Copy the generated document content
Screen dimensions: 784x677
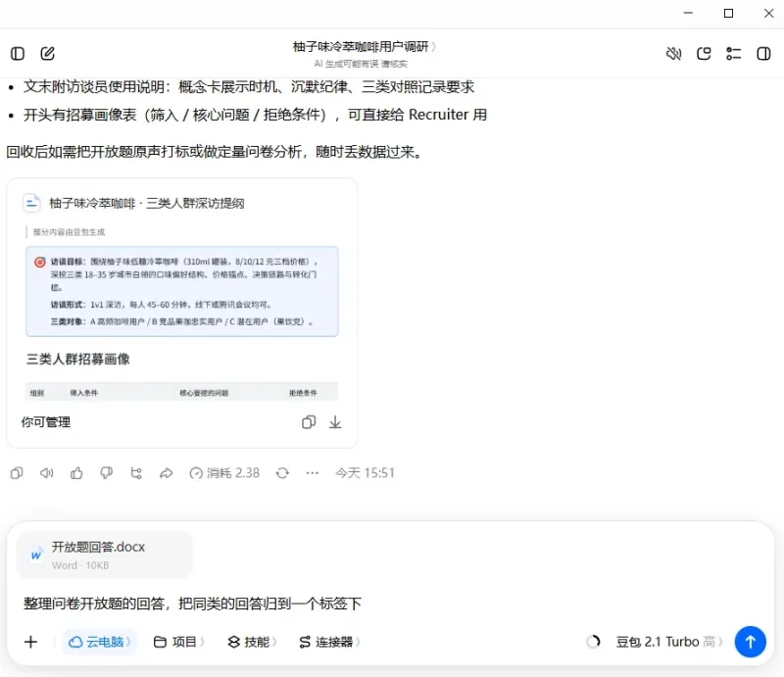click(x=309, y=422)
